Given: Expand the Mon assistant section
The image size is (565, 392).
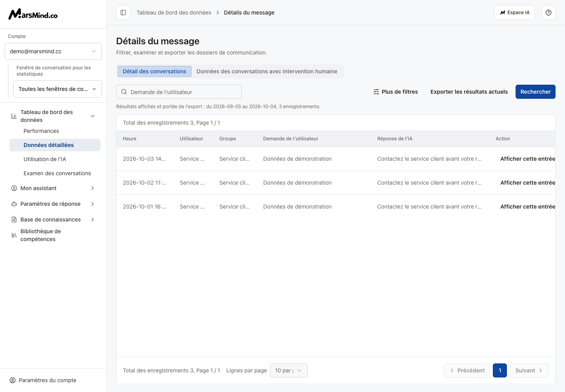Looking at the screenshot, I should coord(93,188).
